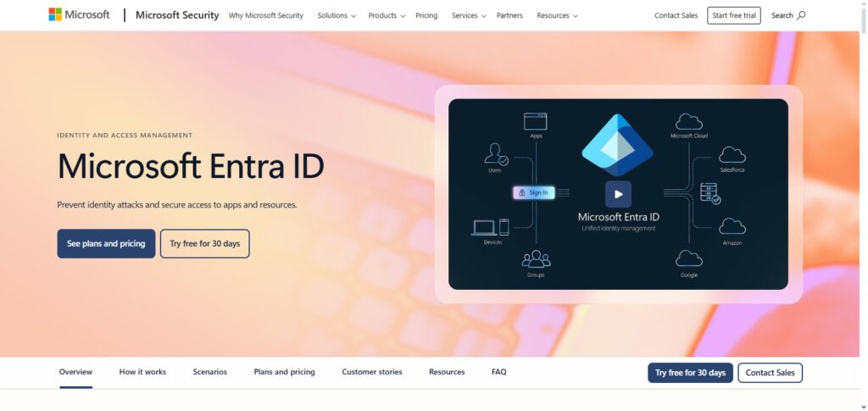This screenshot has height=411, width=868.
Task: Switch to Plans and pricing tab
Action: [284, 372]
